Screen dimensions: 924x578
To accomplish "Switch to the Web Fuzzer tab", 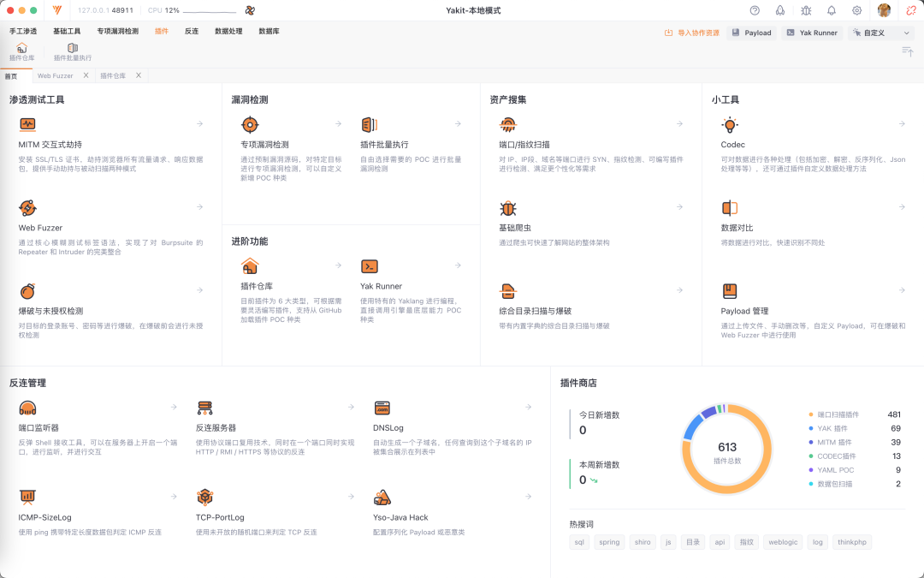I will click(x=56, y=75).
